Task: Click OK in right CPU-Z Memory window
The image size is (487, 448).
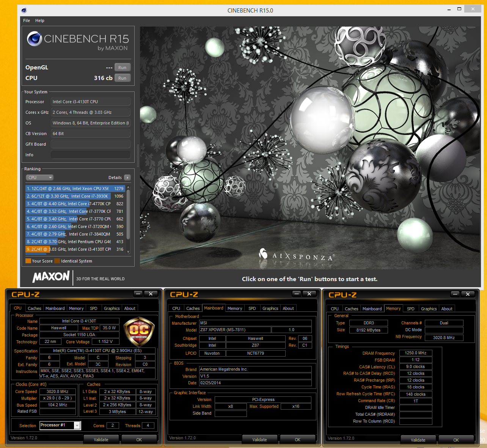Action: click(x=456, y=440)
